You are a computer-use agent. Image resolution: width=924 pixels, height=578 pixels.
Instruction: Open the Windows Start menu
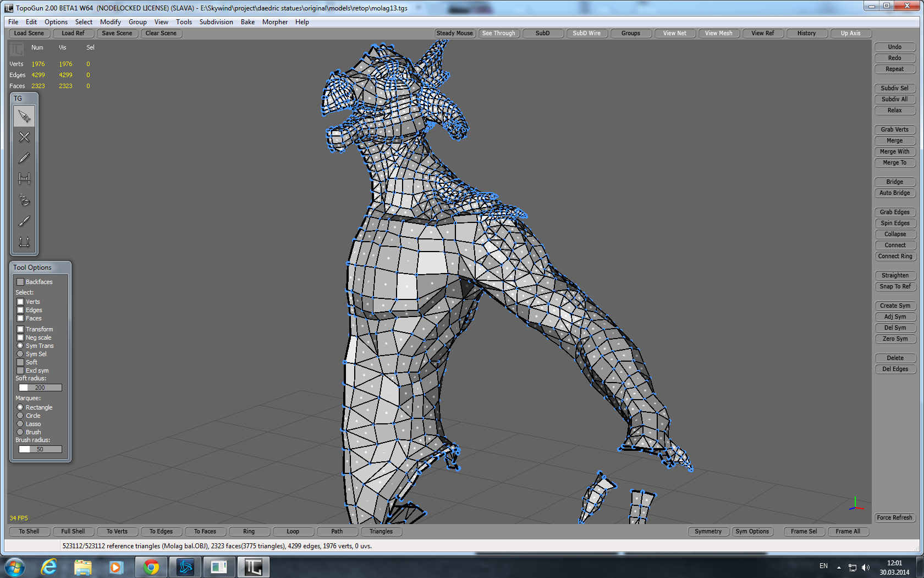click(15, 567)
